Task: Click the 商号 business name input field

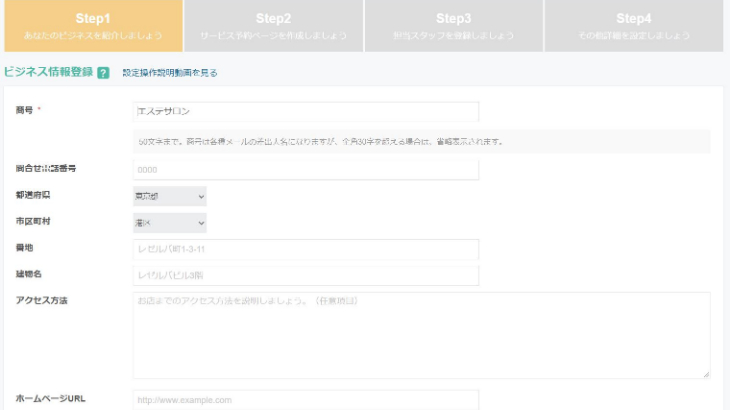Action: point(305,111)
